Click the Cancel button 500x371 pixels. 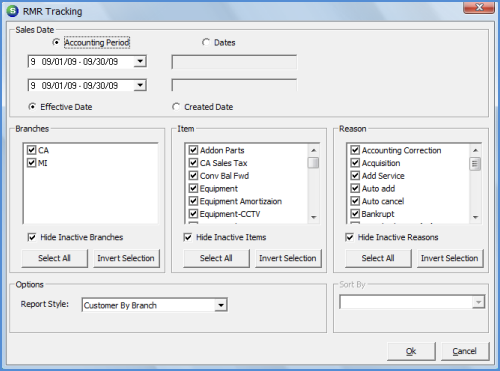pyautogui.click(x=465, y=351)
